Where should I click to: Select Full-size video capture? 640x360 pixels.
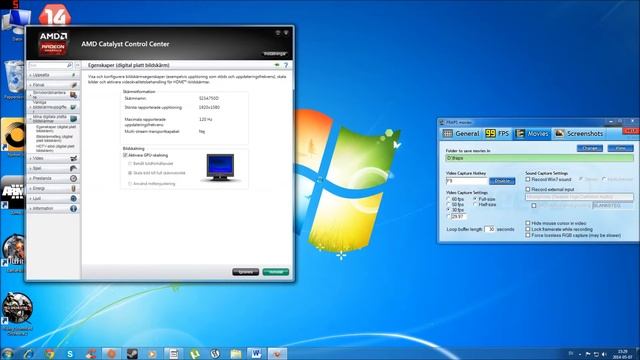pyautogui.click(x=475, y=199)
